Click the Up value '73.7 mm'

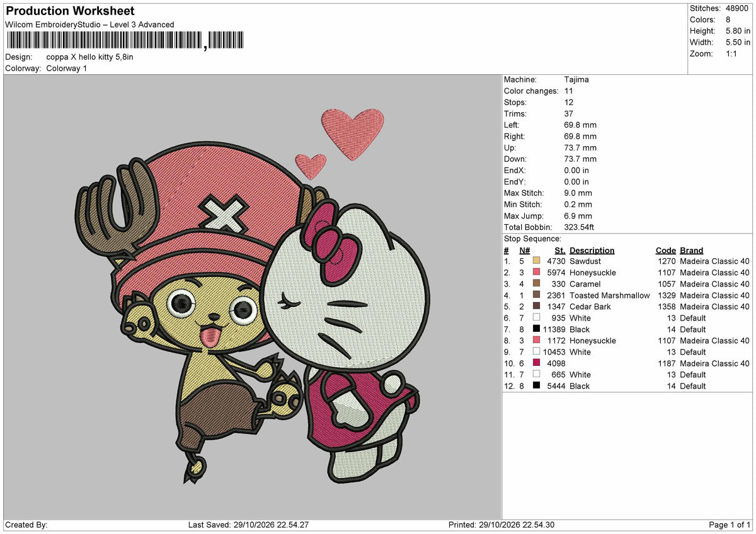(x=580, y=147)
